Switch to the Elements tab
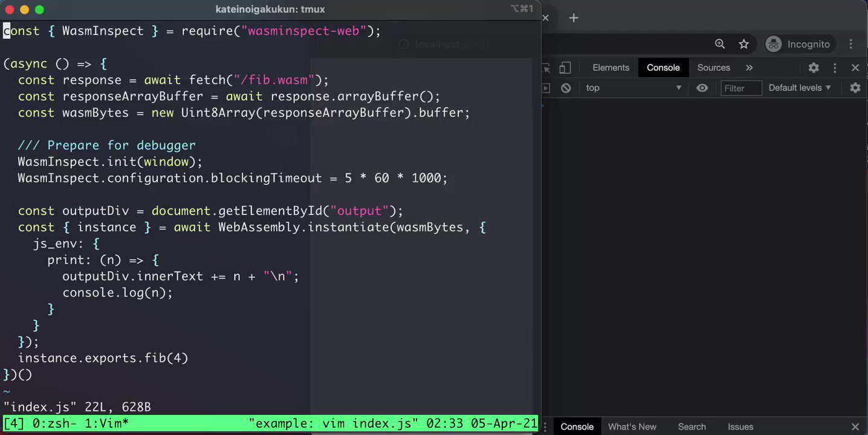Image resolution: width=868 pixels, height=435 pixels. [x=611, y=68]
